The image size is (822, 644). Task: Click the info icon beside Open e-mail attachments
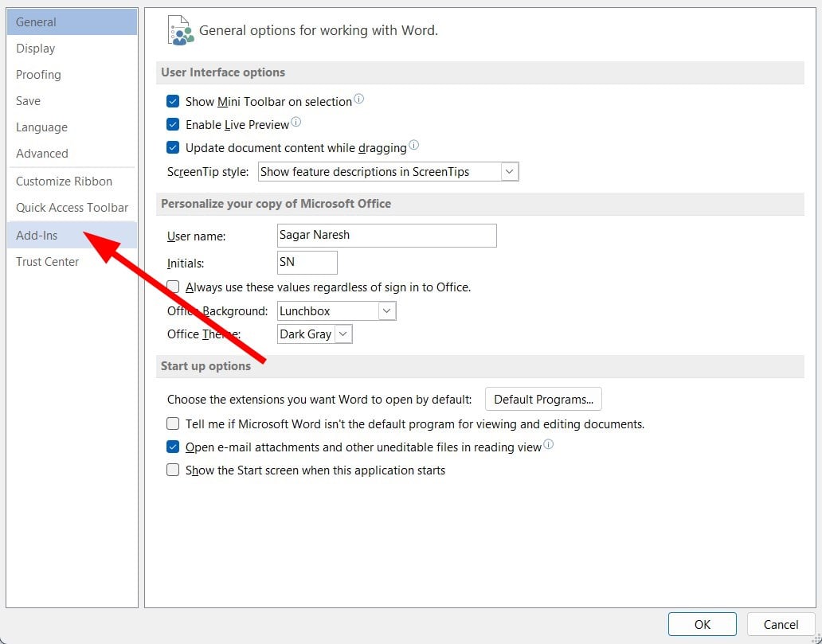[x=548, y=444]
